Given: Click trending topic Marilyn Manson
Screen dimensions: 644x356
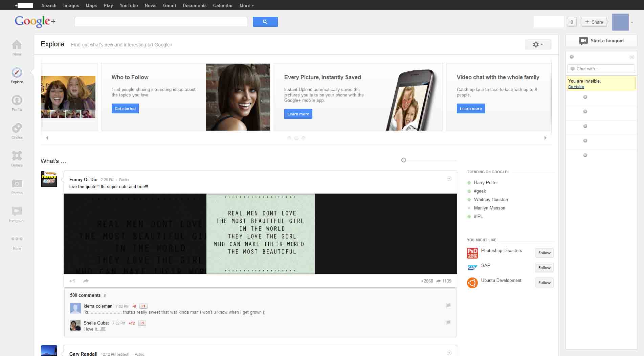Looking at the screenshot, I should [489, 208].
